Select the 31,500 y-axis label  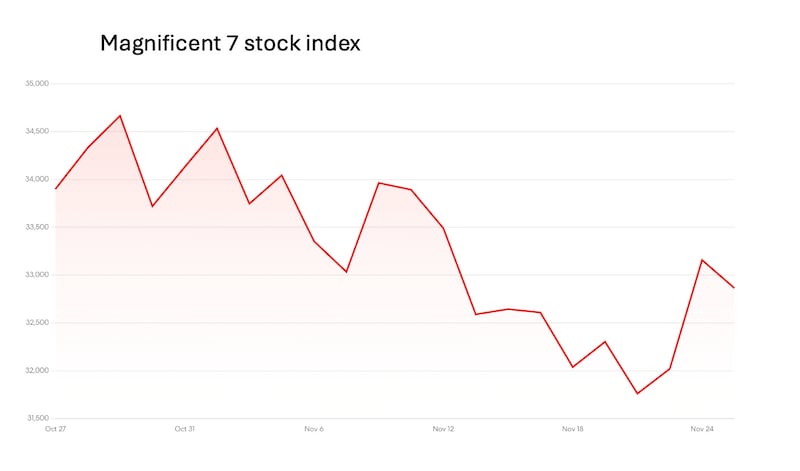(x=37, y=418)
